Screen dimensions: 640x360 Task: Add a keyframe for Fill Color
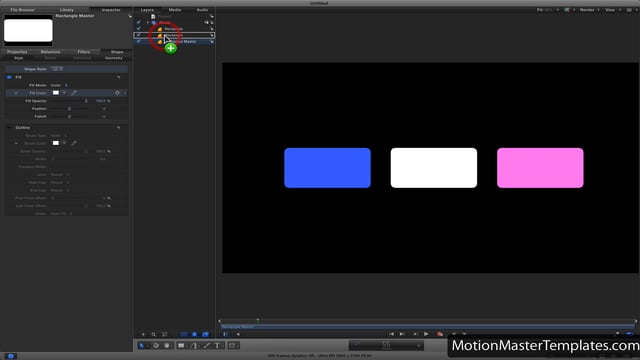(x=117, y=93)
